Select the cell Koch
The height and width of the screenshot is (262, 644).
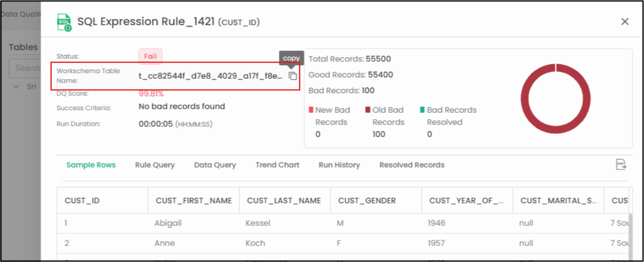[255, 243]
